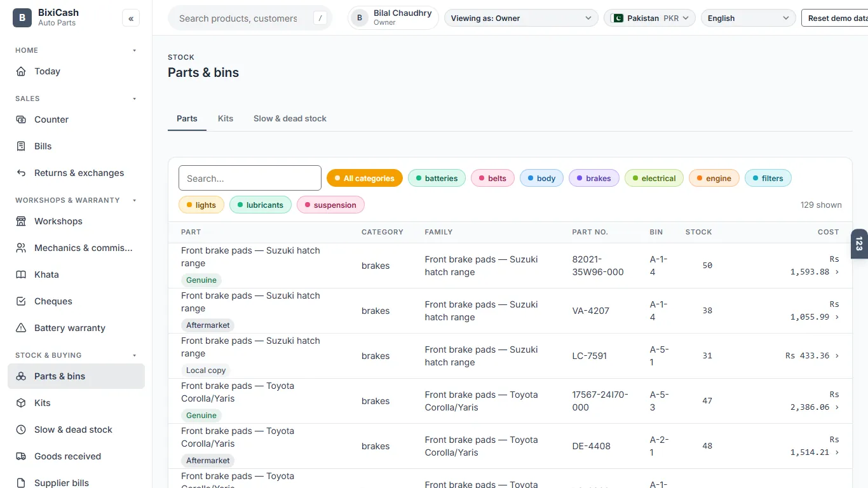Open Battery warranty via its warning-triangle icon
The height and width of the screenshot is (488, 868).
point(21,328)
